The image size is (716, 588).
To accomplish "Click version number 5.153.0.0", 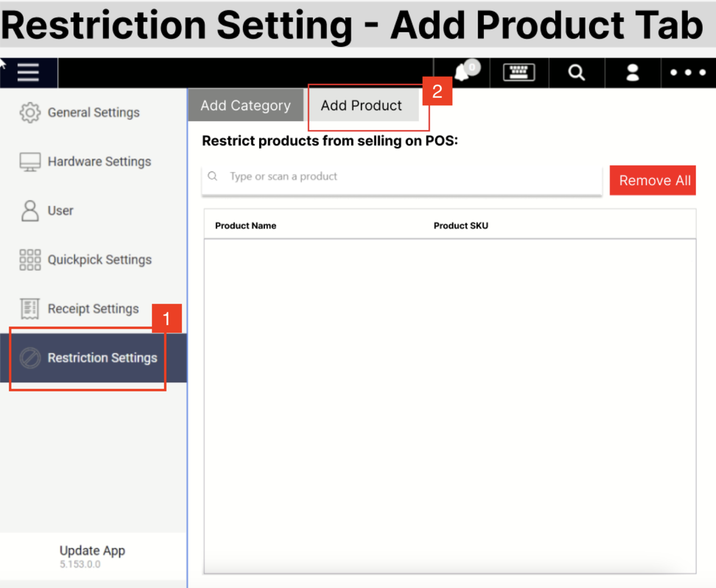I will 80,564.
